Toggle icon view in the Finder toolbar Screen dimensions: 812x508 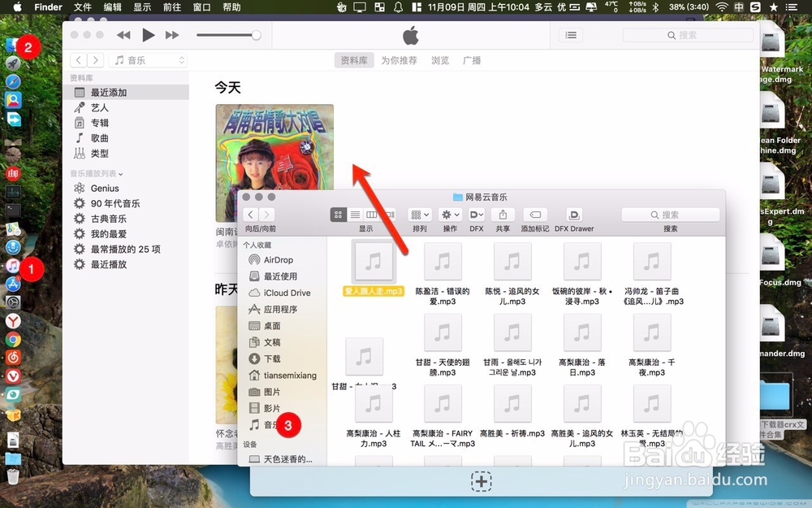click(x=338, y=215)
